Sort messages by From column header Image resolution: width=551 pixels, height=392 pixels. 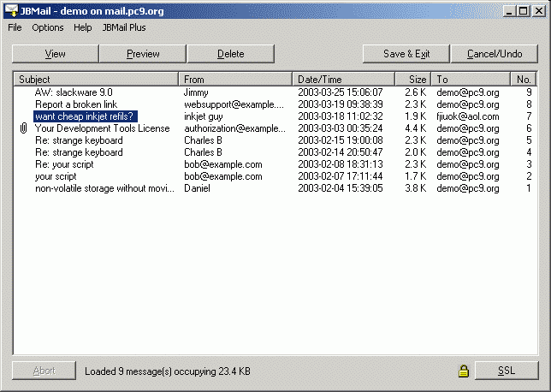click(x=235, y=80)
